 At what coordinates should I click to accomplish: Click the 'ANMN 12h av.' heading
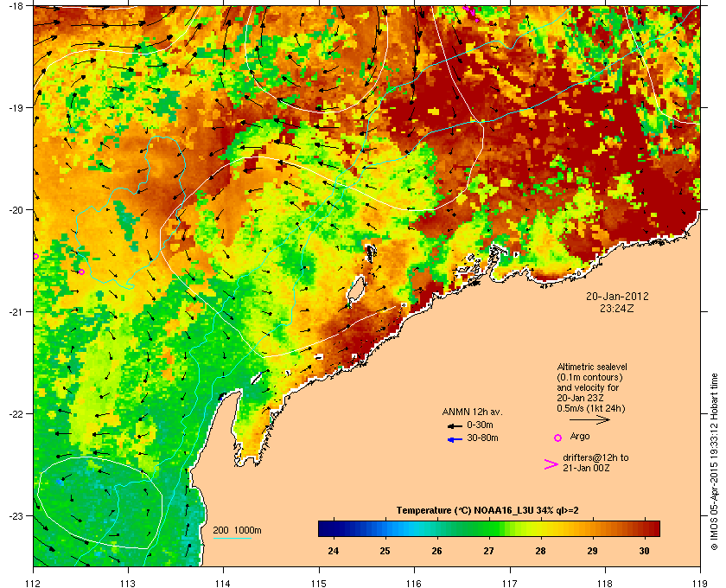(x=472, y=412)
